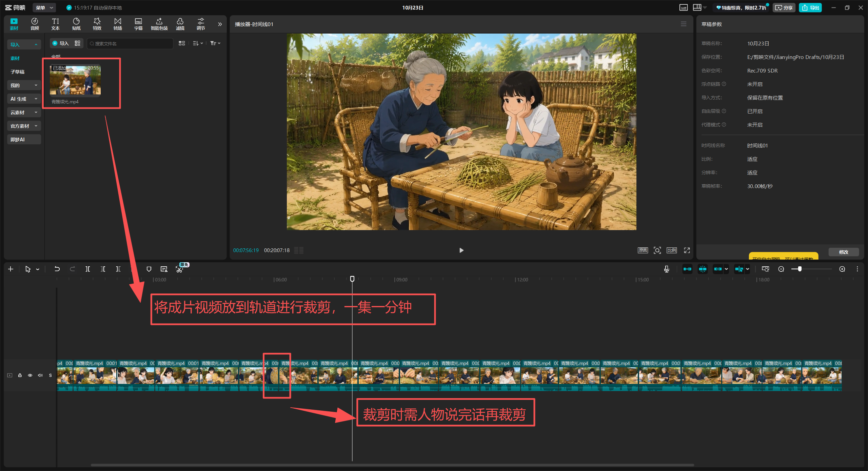This screenshot has height=471, width=868.
Task: Click the AI smart cut scissors icon
Action: point(179,269)
